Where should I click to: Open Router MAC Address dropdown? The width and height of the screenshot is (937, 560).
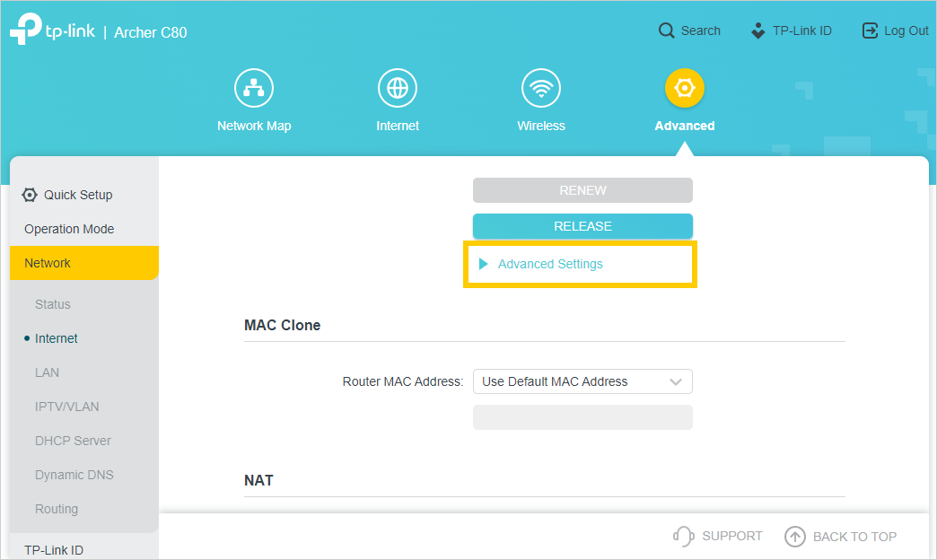(582, 381)
